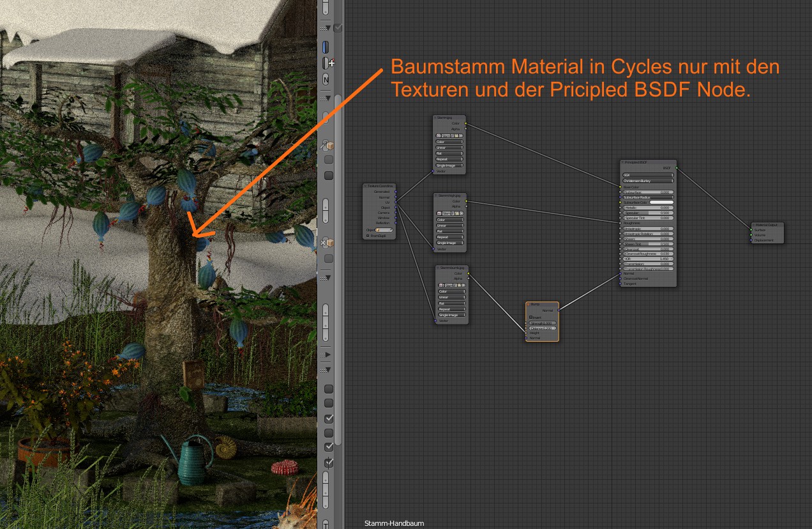
Task: Enable Invert checkbox in the Bump node
Action: pyautogui.click(x=530, y=318)
